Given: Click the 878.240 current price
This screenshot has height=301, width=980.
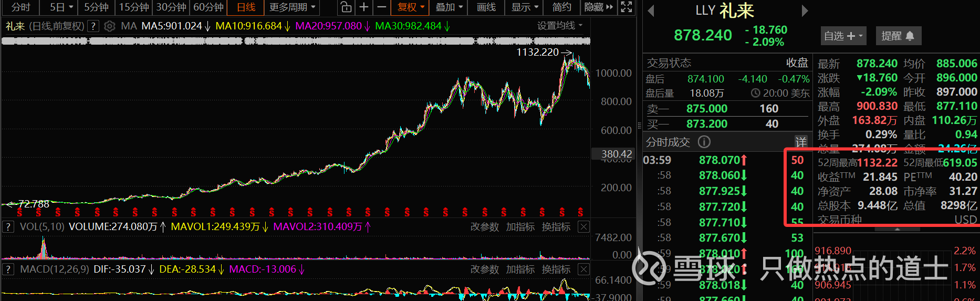Looking at the screenshot, I should [703, 35].
